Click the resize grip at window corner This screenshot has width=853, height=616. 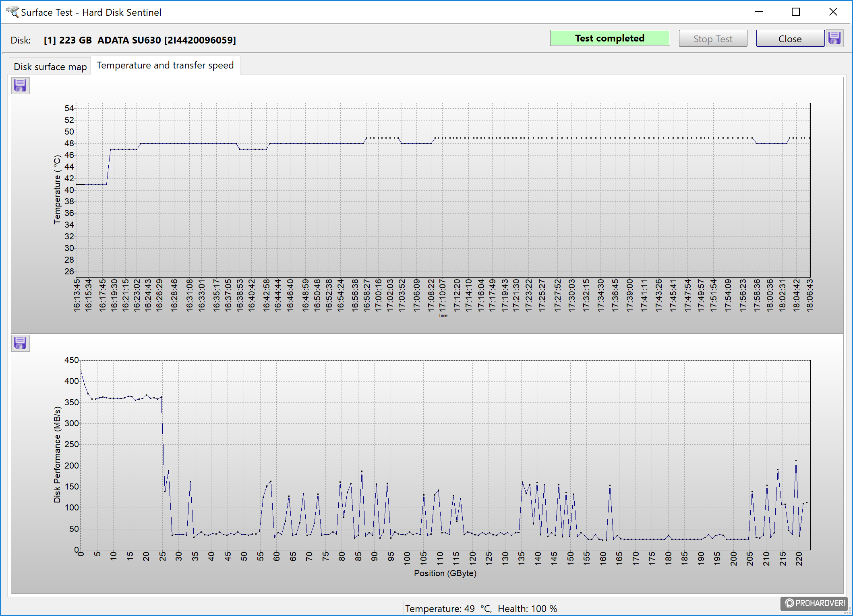point(847,611)
